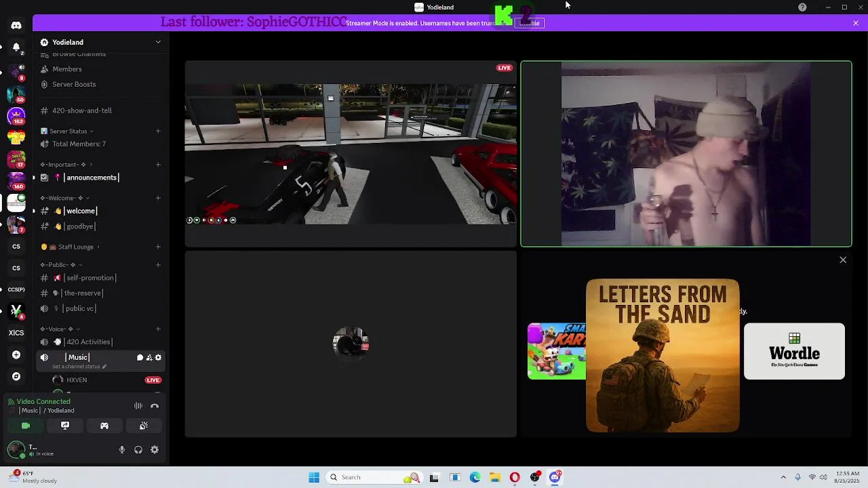Disable streamer mode

click(x=530, y=23)
